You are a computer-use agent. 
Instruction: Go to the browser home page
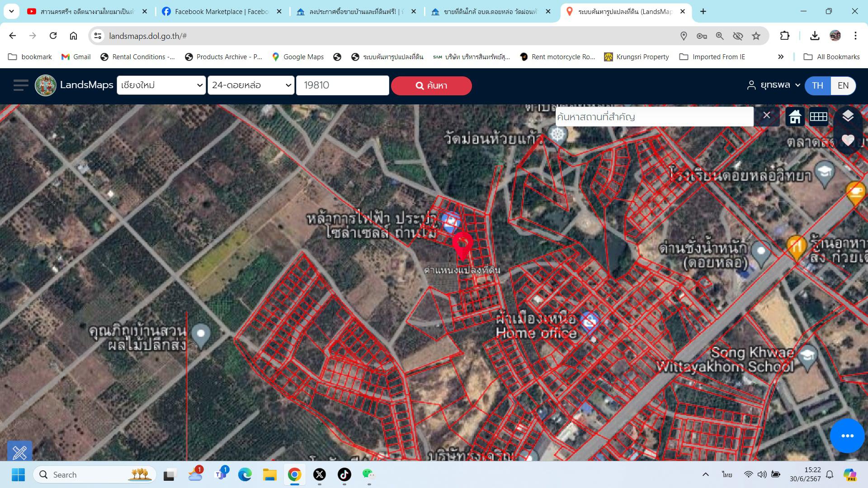click(x=73, y=36)
